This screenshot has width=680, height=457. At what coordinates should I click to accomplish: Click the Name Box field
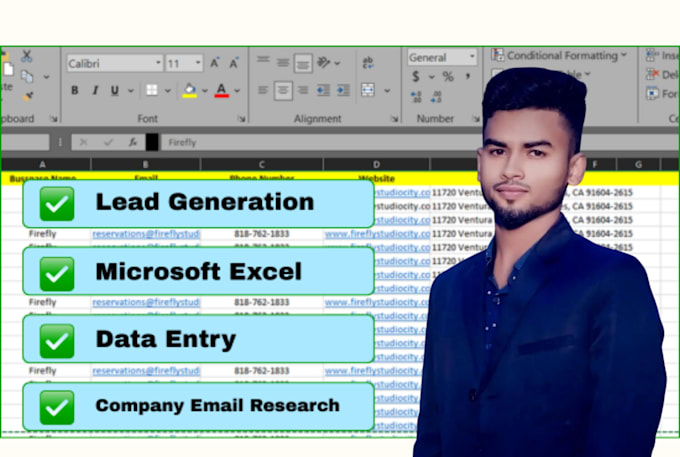point(24,142)
